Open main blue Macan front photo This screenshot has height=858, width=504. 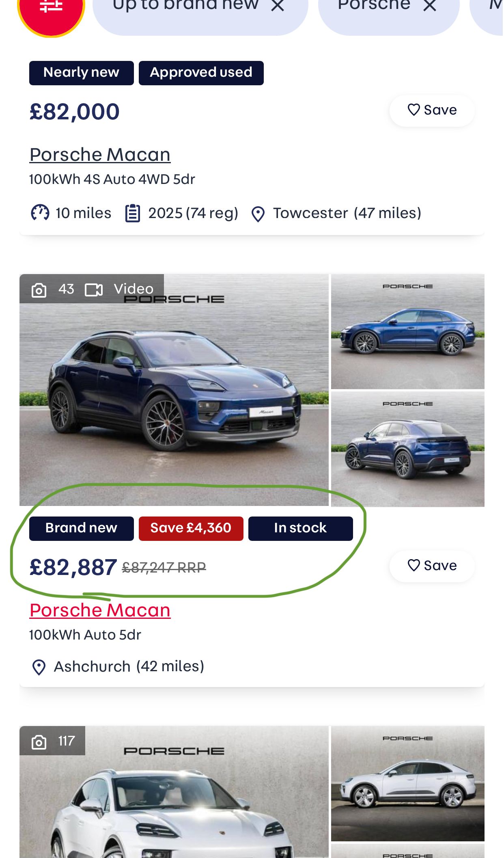(x=174, y=398)
